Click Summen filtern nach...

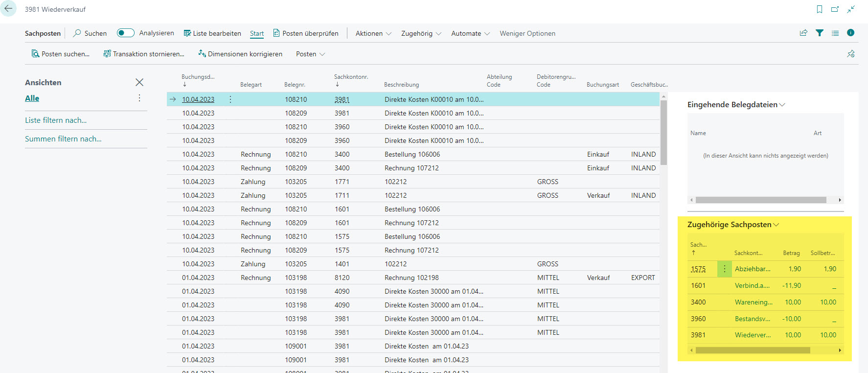tap(63, 139)
